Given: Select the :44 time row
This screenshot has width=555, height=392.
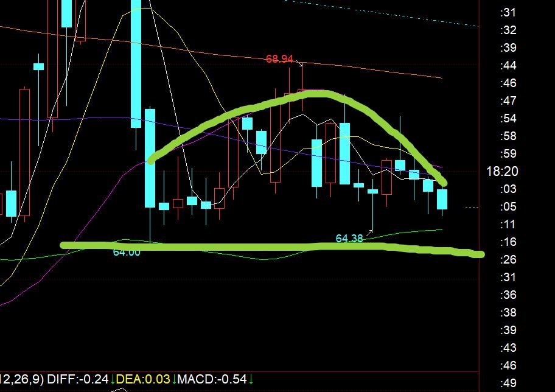Looking at the screenshot, I should (x=508, y=65).
